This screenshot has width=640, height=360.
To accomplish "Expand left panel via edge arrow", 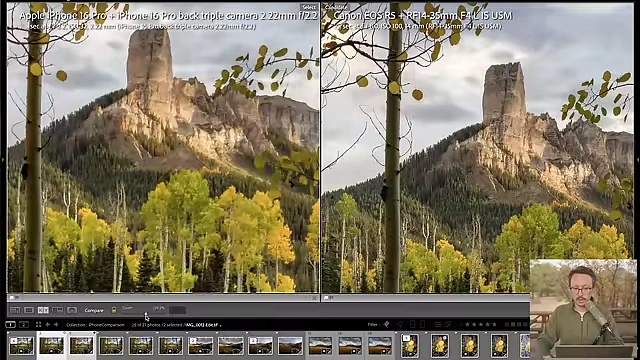I will click(2, 160).
